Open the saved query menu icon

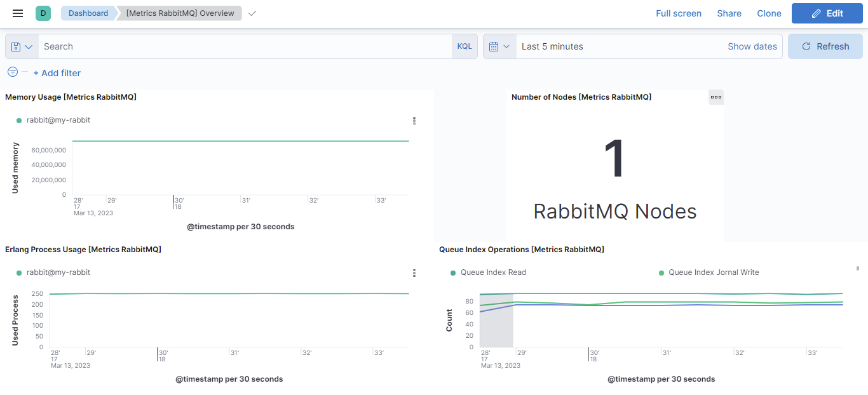point(22,46)
